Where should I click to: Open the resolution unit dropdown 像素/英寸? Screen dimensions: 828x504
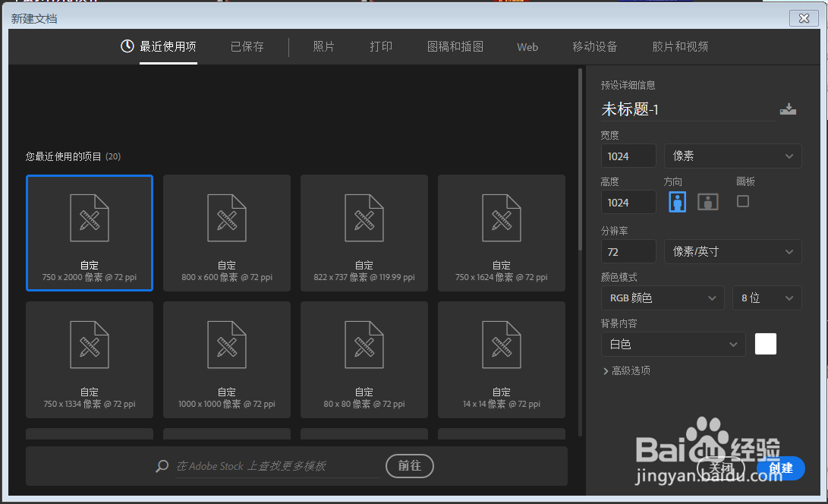coord(732,251)
